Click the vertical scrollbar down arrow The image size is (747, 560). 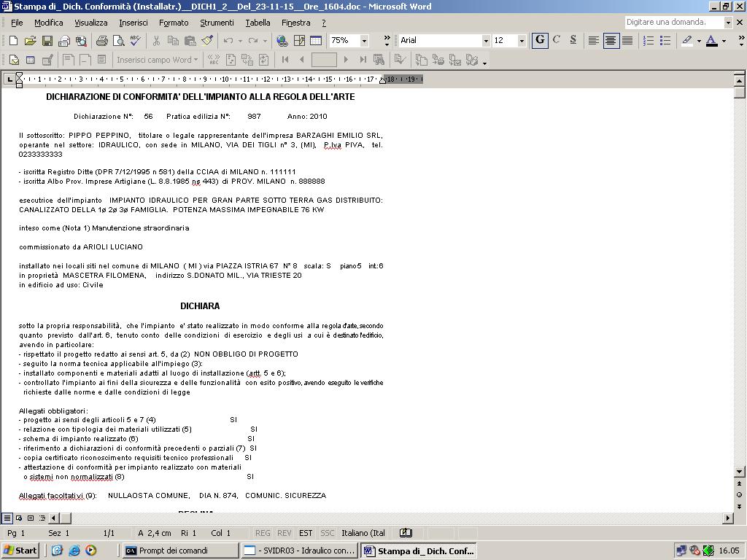(x=740, y=472)
